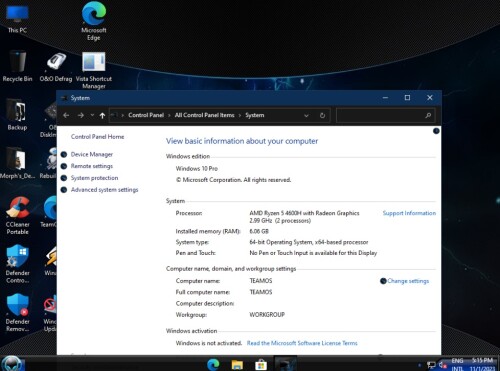
Task: Open the Backup desktop icon
Action: (17, 115)
